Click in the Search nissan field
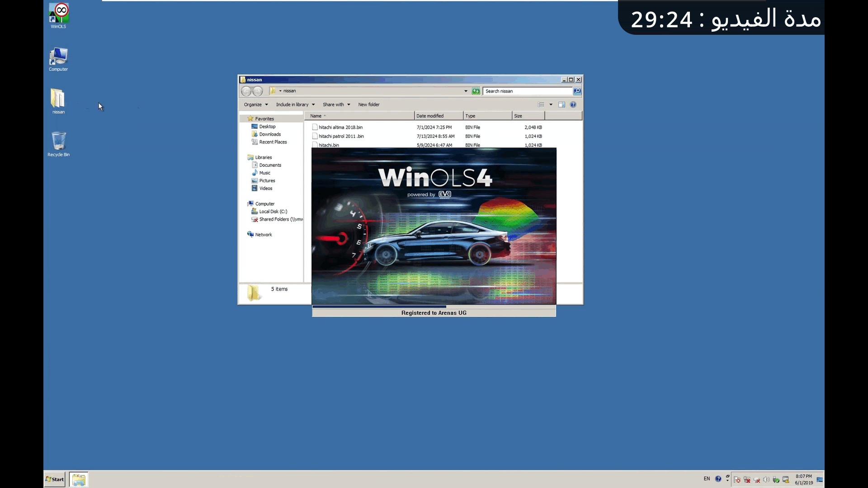Viewport: 868px width, 488px height. (527, 91)
